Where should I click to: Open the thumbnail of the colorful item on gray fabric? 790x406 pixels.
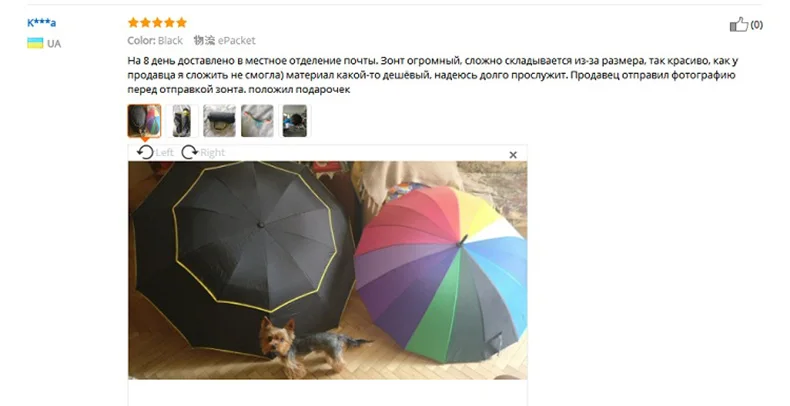(x=257, y=121)
